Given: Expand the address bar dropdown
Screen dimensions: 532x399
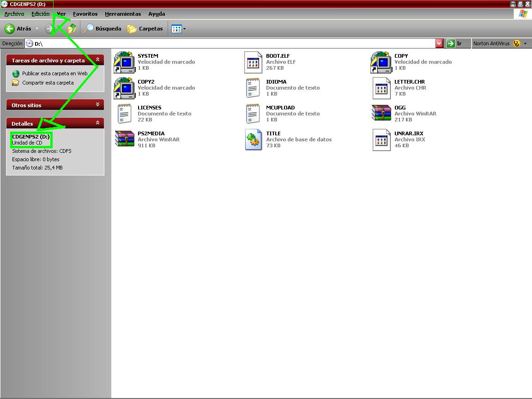Looking at the screenshot, I should (439, 43).
